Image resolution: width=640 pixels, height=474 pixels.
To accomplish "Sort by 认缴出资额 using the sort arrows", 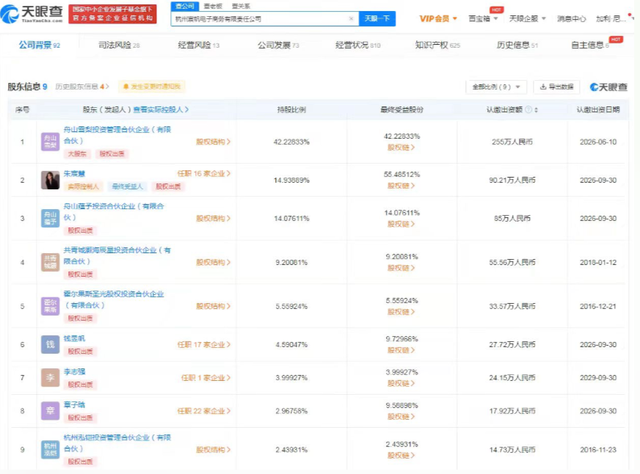I will click(536, 110).
